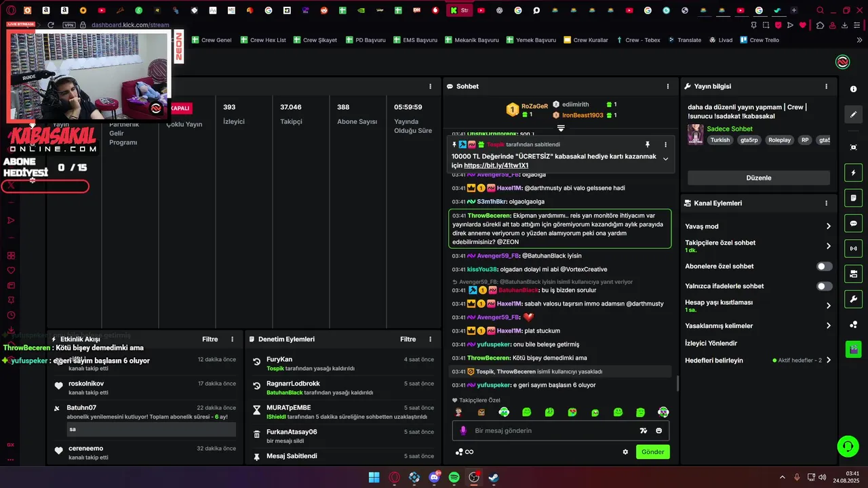868x488 pixels.
Task: Open the emoji picker in chat input
Action: point(658,430)
